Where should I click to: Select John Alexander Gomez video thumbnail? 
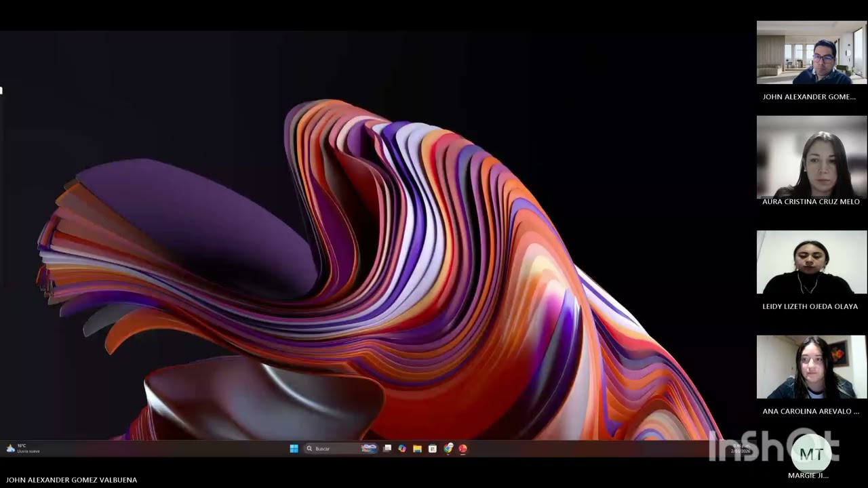click(812, 52)
